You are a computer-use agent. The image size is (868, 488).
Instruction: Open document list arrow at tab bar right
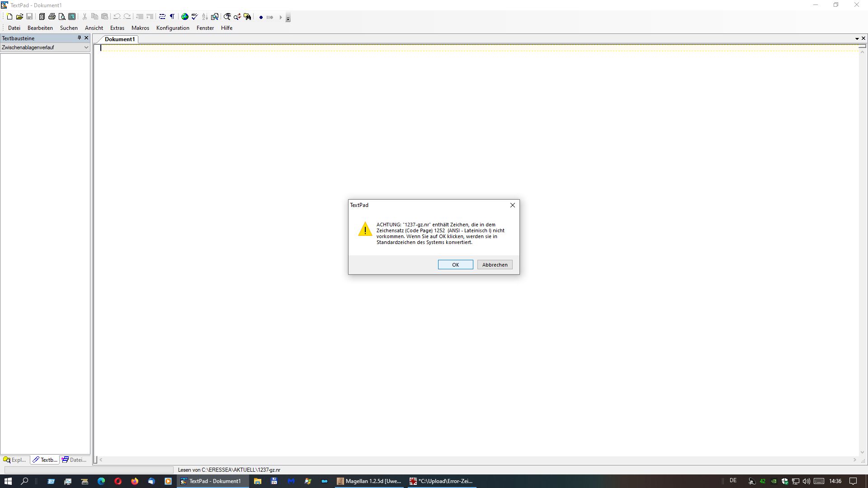[x=857, y=39]
